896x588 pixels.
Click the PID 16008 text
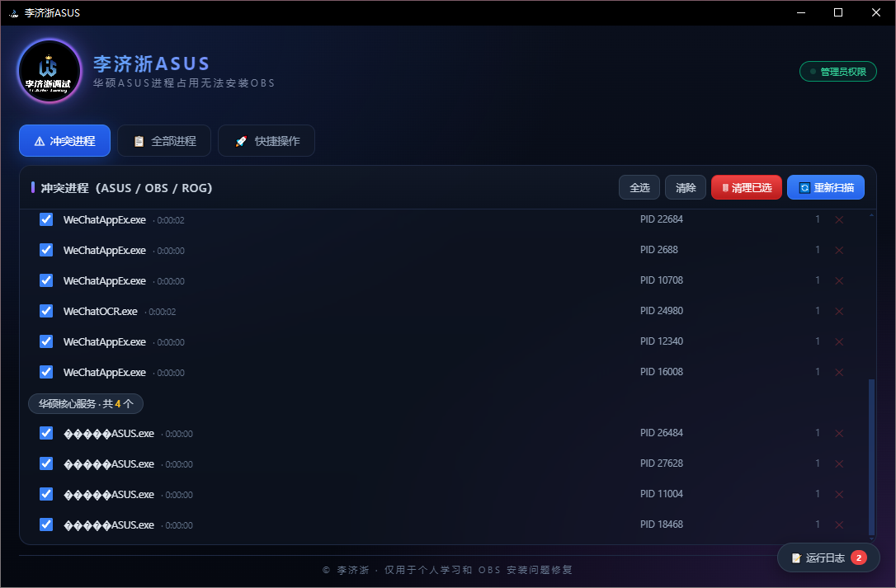click(662, 372)
